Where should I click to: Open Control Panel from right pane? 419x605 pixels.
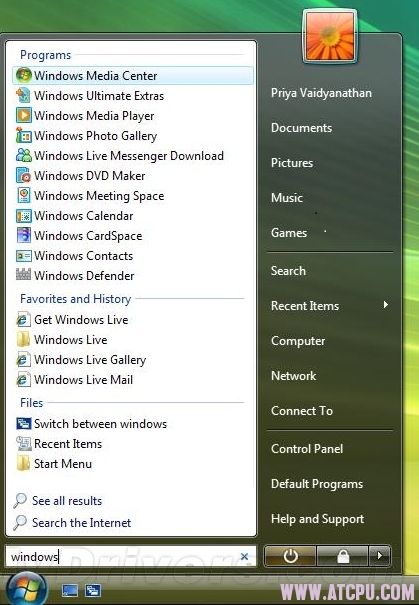[x=307, y=448]
